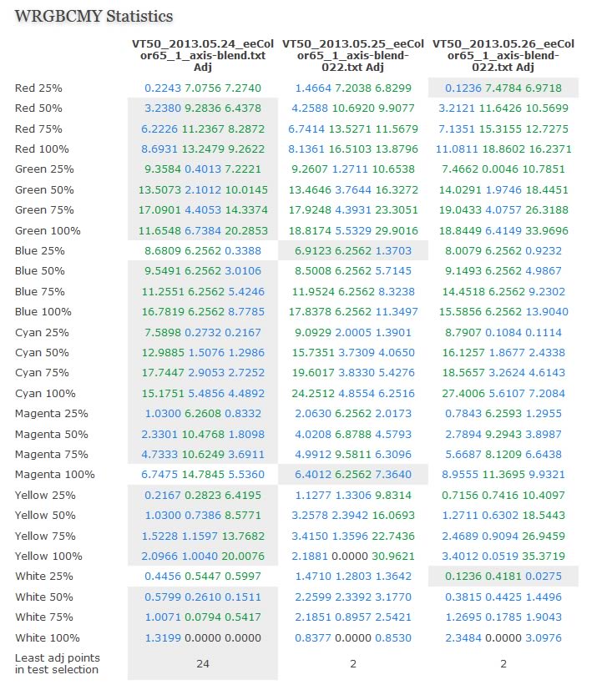Click the highlighted 0.1236 7.4784 6.9718 cell
The image size is (612, 700).
[503, 88]
